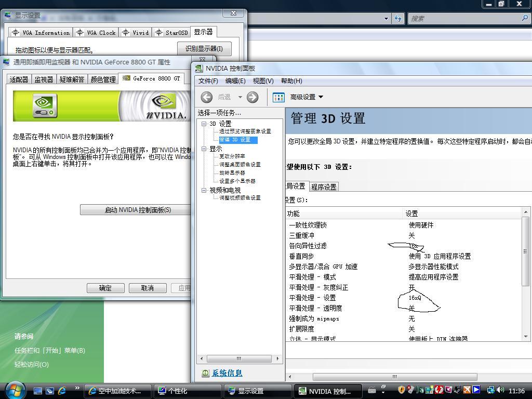Click the settings list scroll-down arrow
The width and height of the screenshot is (532, 399).
tap(525, 337)
